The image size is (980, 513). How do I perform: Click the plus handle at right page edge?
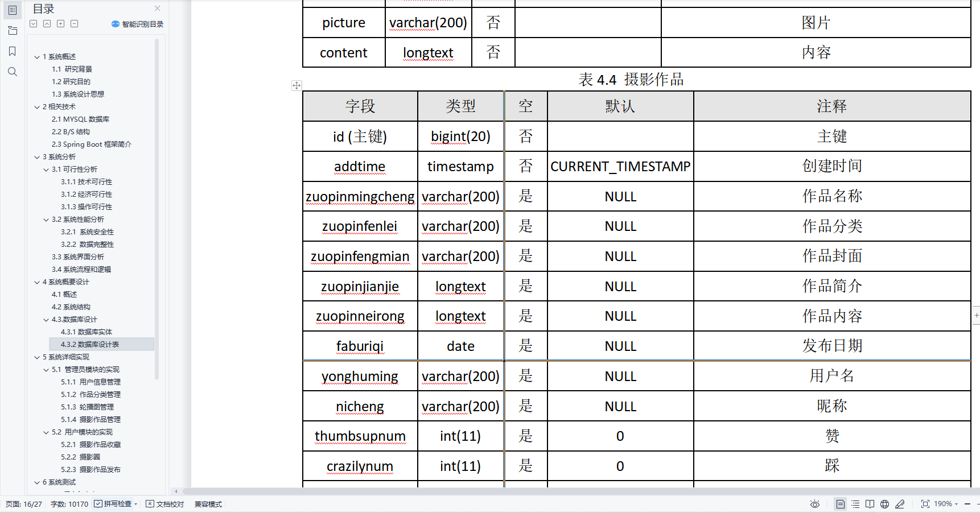977,315
